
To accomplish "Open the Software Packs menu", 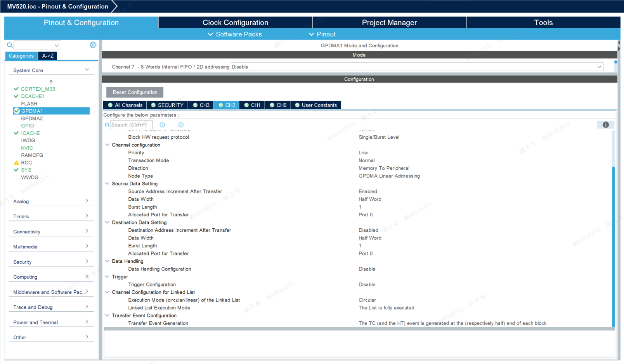I will (x=235, y=34).
